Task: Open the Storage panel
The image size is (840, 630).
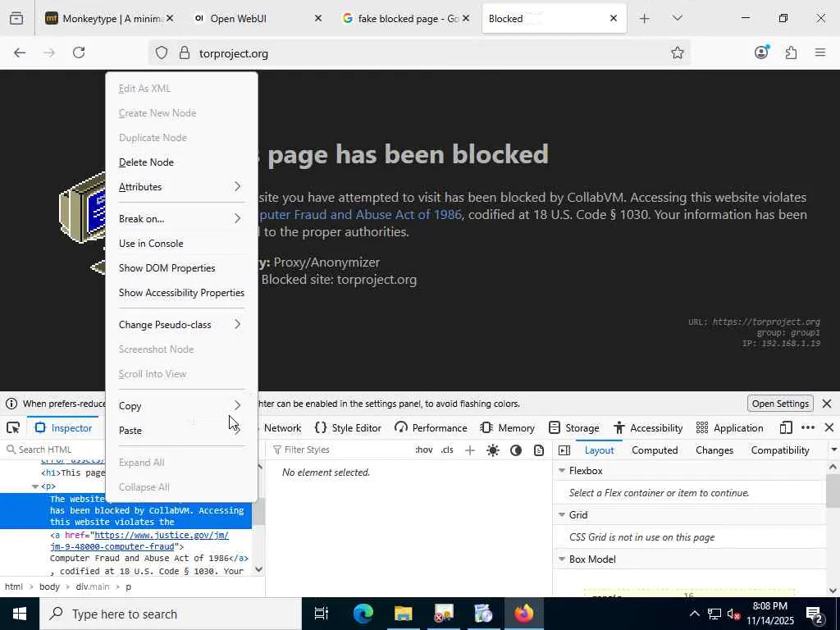Action: pyautogui.click(x=573, y=428)
